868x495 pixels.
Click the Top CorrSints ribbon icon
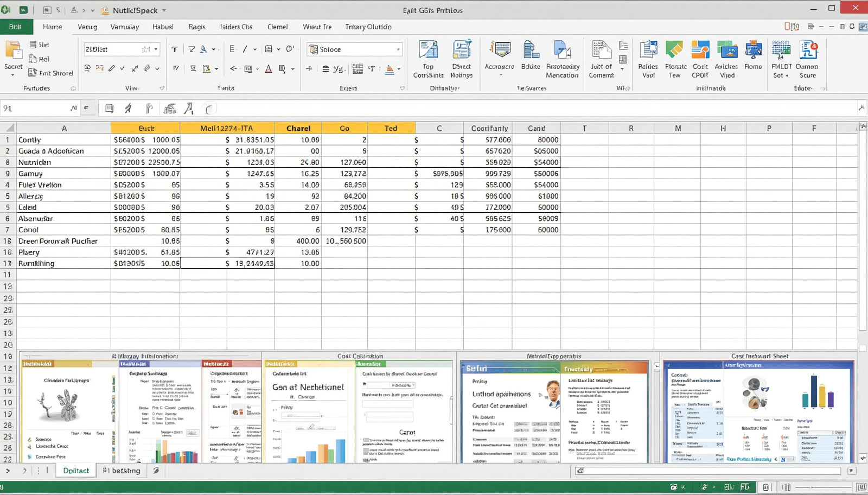coord(428,50)
